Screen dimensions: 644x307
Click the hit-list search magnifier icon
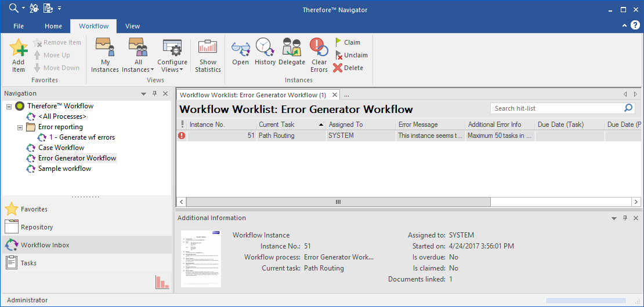point(628,108)
